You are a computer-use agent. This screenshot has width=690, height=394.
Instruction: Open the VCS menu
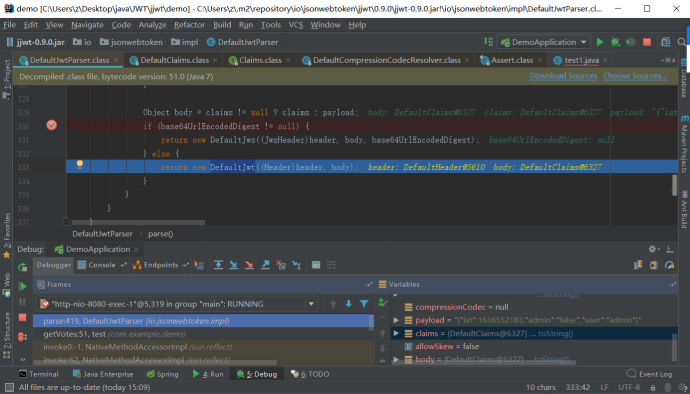296,25
